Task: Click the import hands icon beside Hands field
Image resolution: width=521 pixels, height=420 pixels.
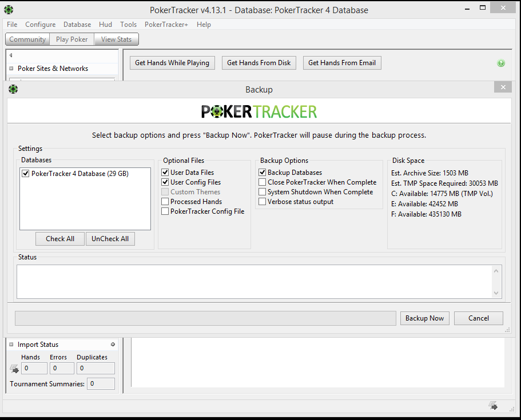Action: [14, 369]
